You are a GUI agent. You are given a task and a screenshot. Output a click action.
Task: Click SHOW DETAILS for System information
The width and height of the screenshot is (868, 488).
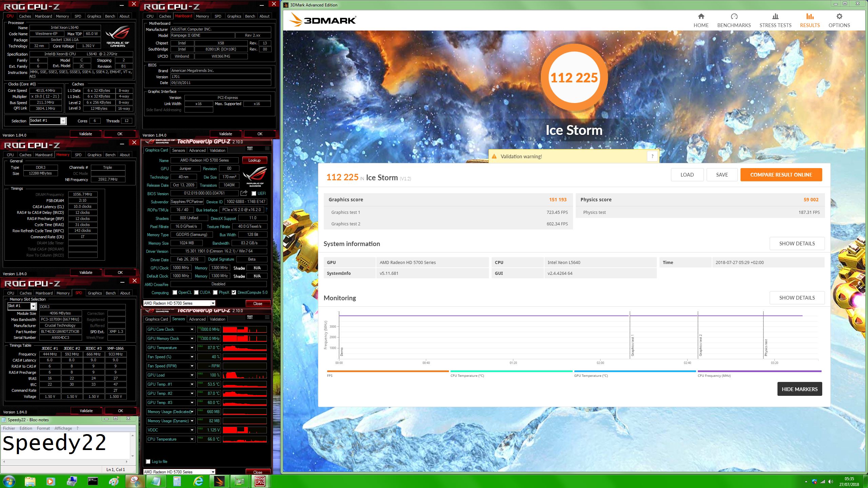pos(797,244)
